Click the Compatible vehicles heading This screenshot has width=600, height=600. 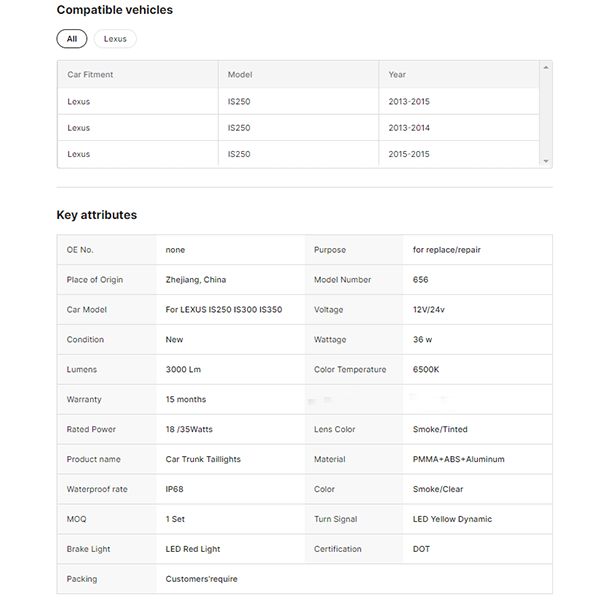pos(114,10)
